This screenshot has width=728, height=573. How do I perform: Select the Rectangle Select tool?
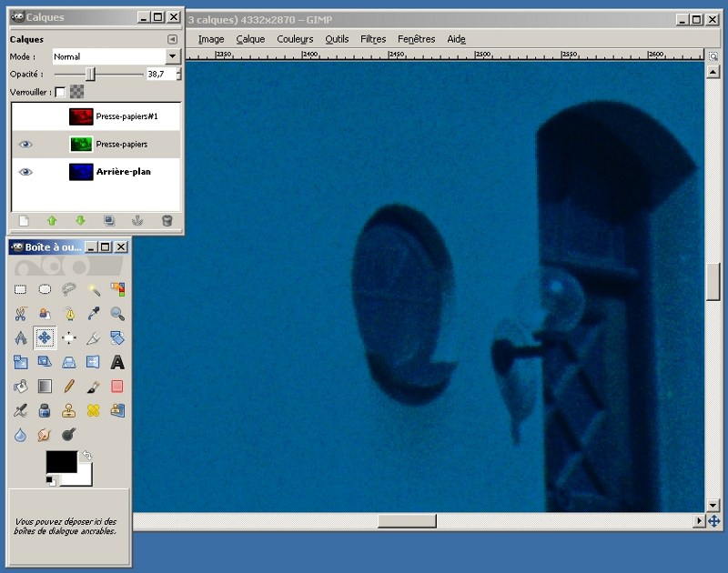pos(21,289)
